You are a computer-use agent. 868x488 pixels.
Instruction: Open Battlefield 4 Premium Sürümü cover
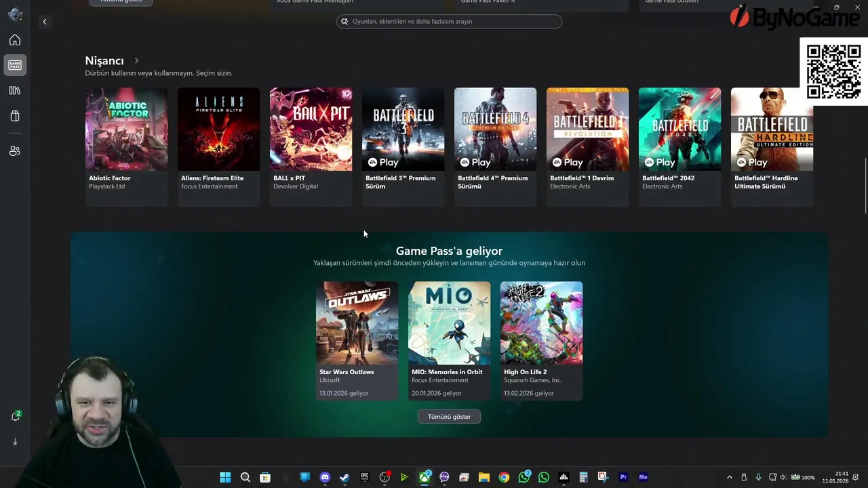click(496, 129)
